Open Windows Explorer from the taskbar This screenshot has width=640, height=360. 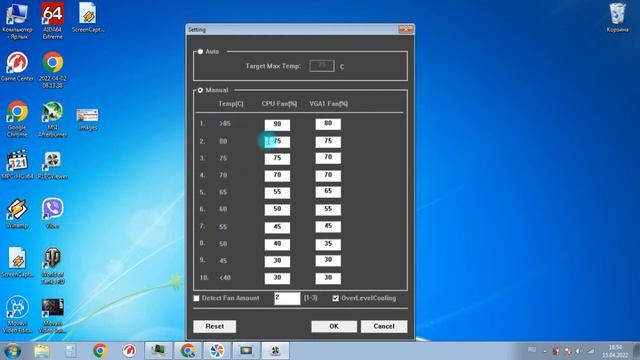42,351
